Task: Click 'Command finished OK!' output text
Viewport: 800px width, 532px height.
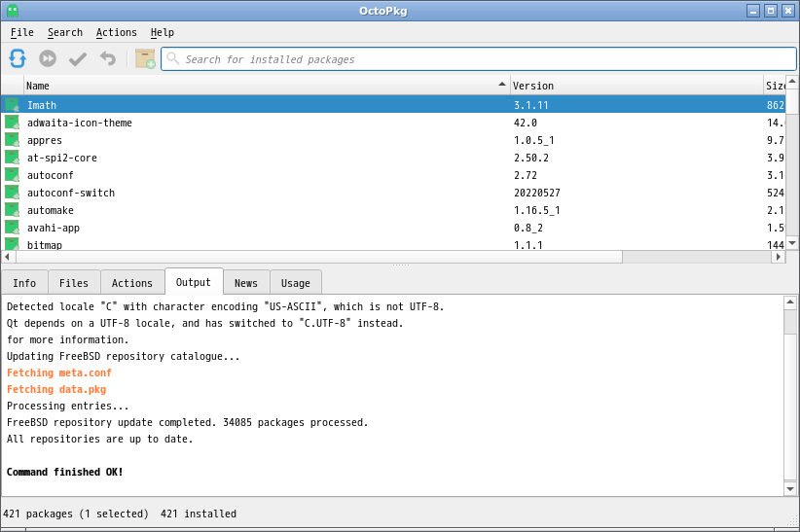Action: point(65,472)
